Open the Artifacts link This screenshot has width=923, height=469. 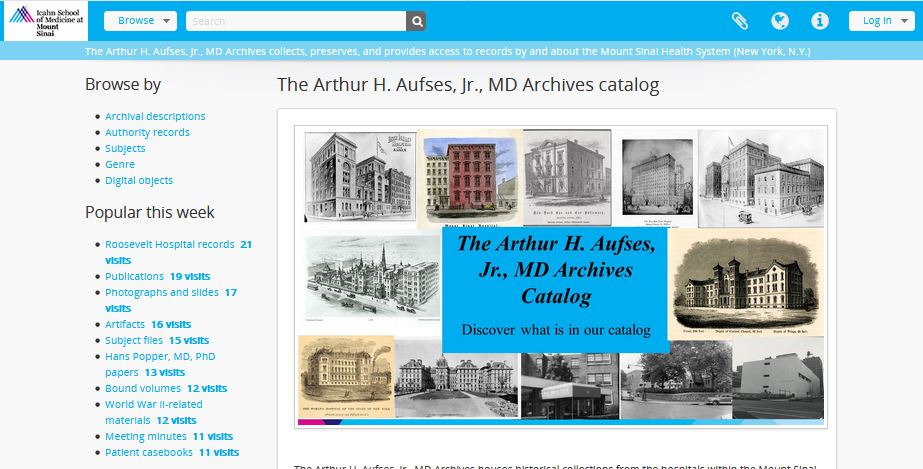click(125, 324)
